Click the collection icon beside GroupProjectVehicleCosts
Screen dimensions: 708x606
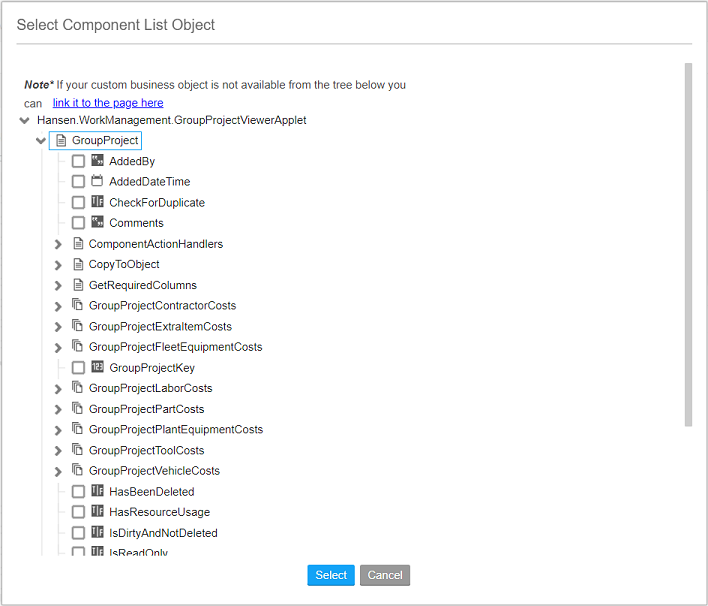pyautogui.click(x=78, y=471)
